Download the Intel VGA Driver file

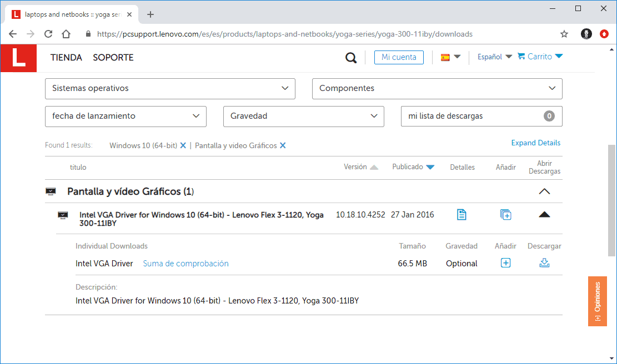tap(544, 262)
